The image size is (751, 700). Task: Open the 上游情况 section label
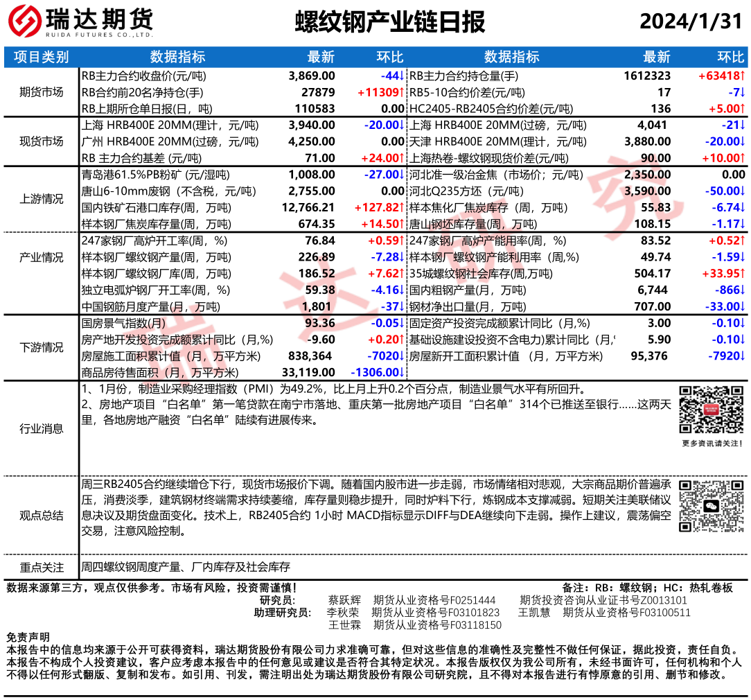point(42,199)
